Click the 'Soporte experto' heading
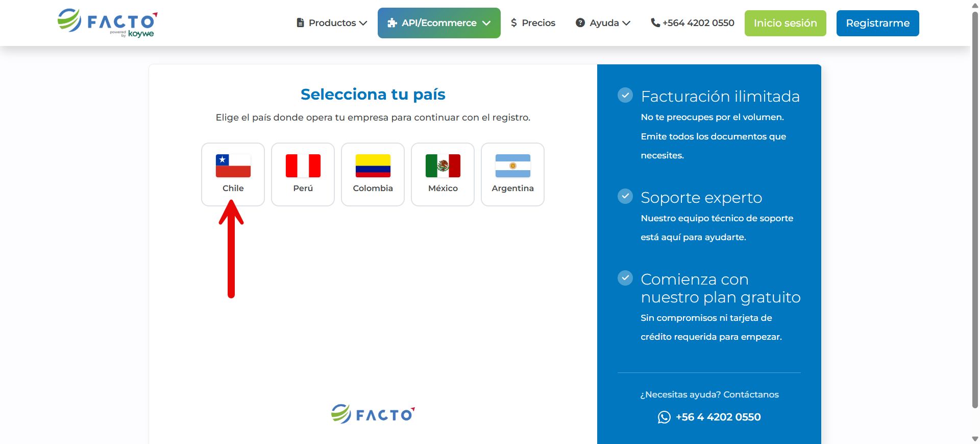 [x=701, y=197]
